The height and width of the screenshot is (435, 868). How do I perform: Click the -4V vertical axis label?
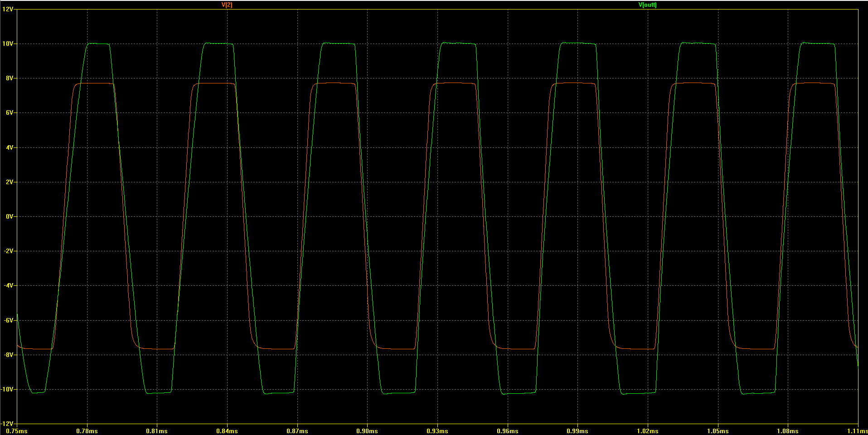tap(9, 286)
